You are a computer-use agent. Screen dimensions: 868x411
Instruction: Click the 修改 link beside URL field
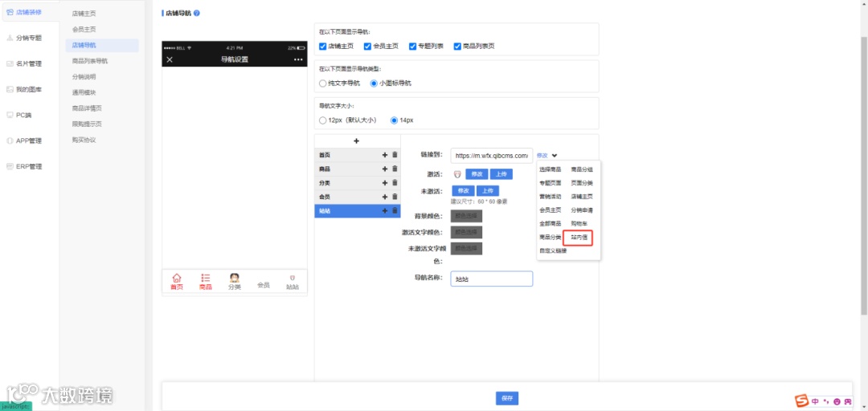542,156
